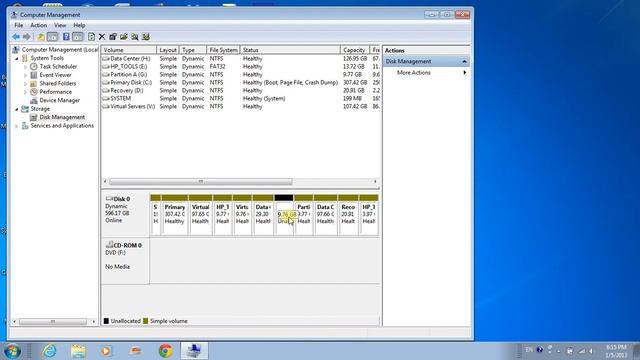Expand the Task Scheduler node arrow
Image resolution: width=640 pixels, height=360 pixels.
(25, 67)
